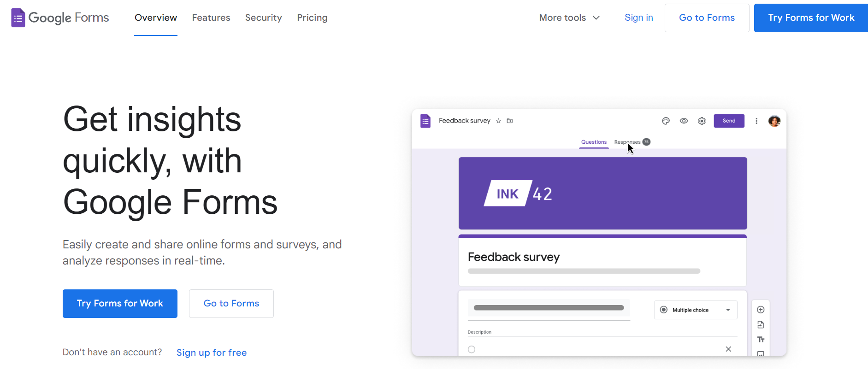
Task: Open the theme palette icon
Action: pos(666,121)
